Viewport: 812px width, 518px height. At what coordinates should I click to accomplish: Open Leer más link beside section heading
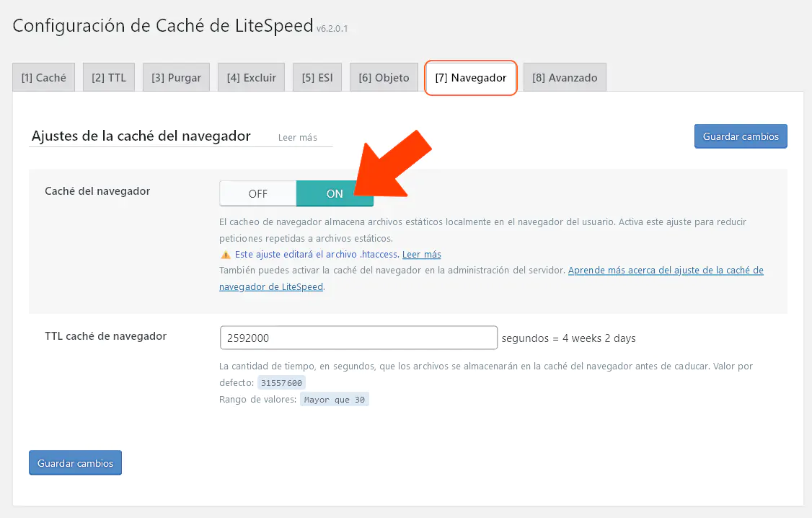[x=298, y=137]
